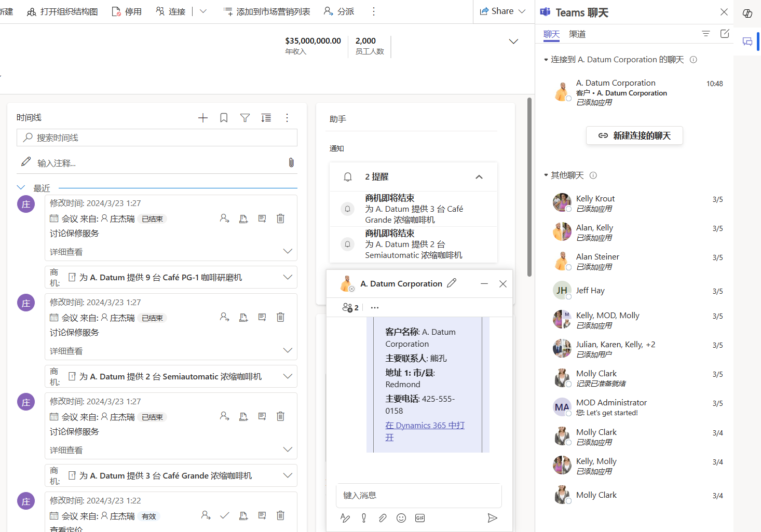Click the 分派 assign command
The height and width of the screenshot is (532, 761).
339,11
